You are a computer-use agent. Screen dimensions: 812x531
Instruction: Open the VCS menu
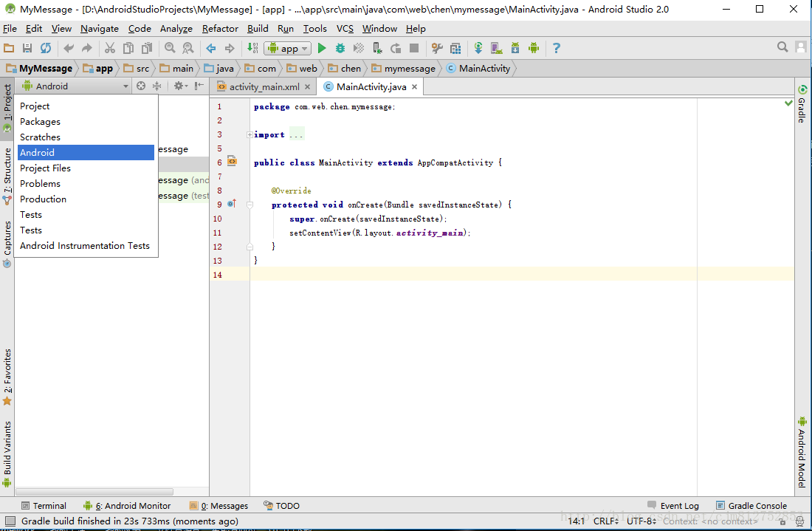[345, 29]
